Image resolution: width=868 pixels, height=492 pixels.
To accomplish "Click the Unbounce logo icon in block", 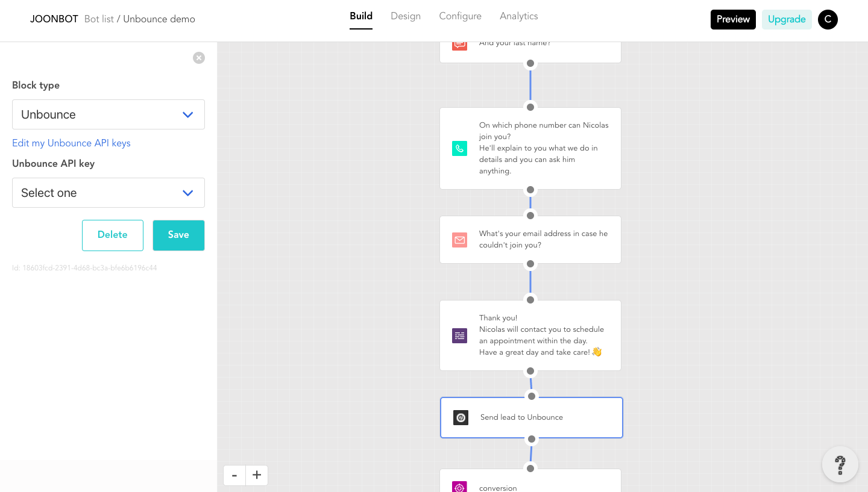I will pyautogui.click(x=461, y=417).
